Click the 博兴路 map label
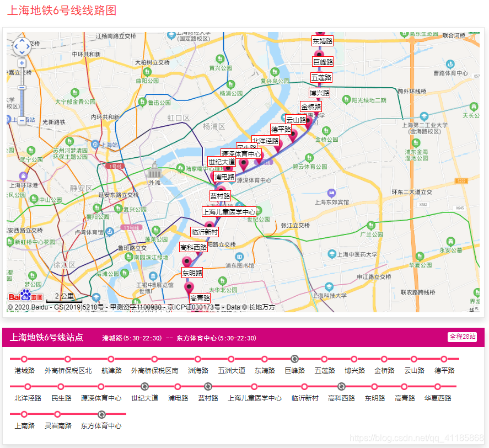 tap(319, 93)
